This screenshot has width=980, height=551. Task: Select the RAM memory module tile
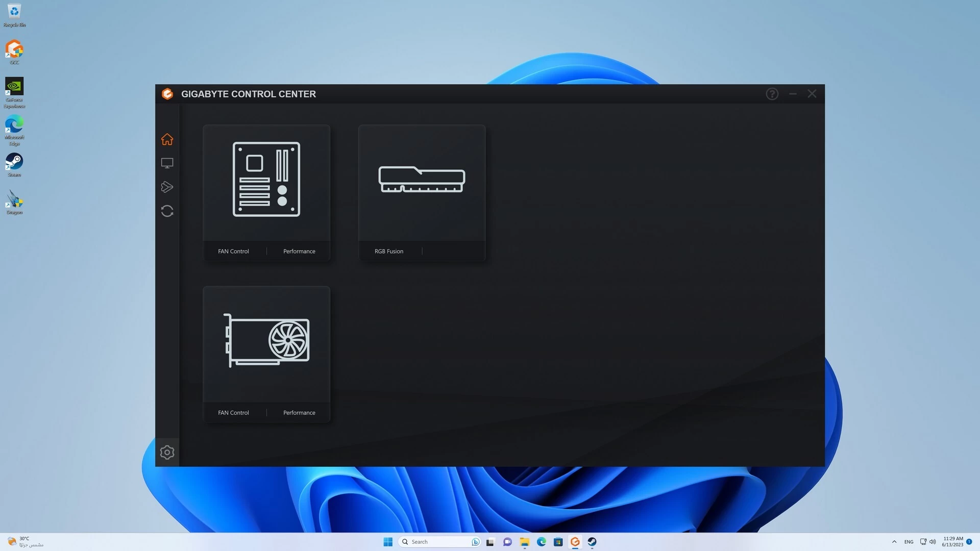[x=422, y=180]
